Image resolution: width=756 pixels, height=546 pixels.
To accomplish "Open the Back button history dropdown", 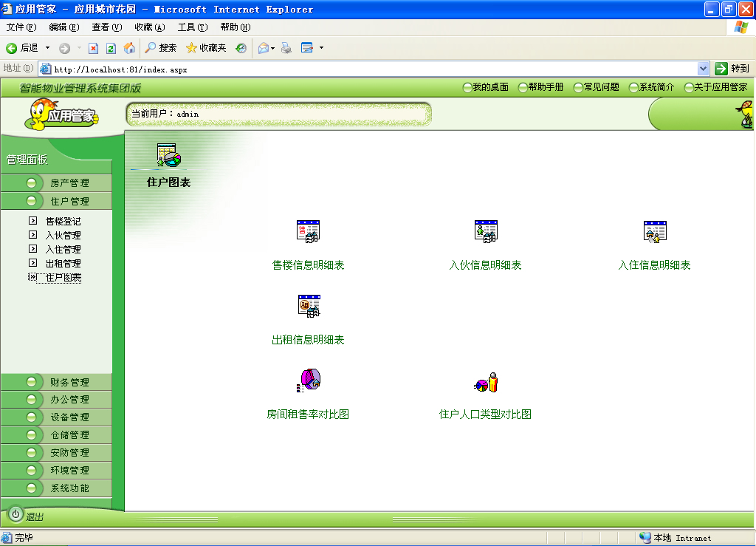I will [48, 48].
